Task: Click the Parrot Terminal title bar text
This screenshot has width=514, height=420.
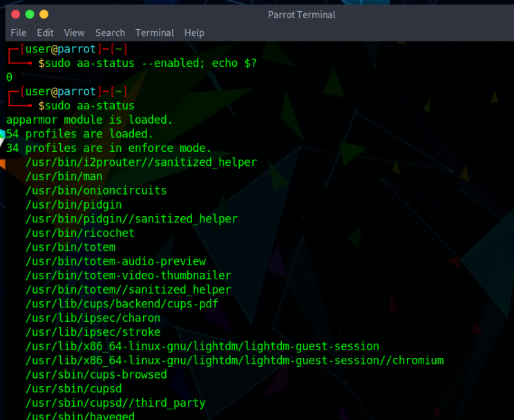Action: 301,15
